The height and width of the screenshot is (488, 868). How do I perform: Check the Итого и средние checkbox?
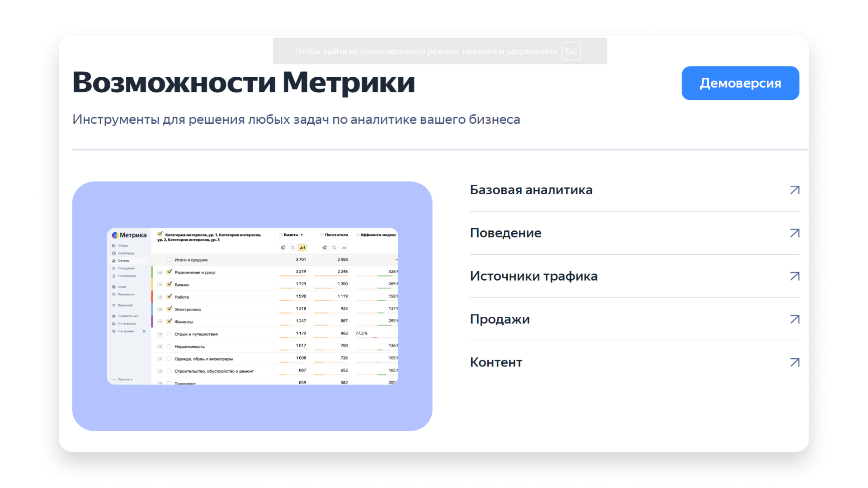(x=169, y=260)
